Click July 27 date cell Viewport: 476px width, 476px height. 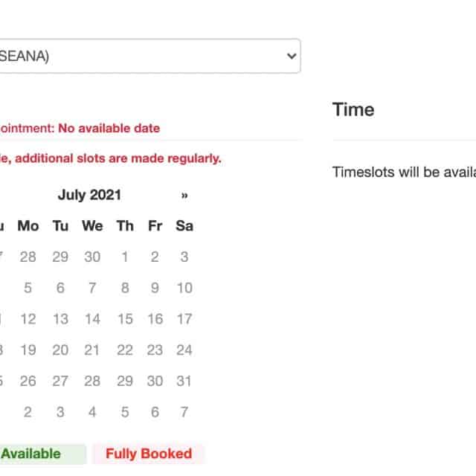point(60,381)
